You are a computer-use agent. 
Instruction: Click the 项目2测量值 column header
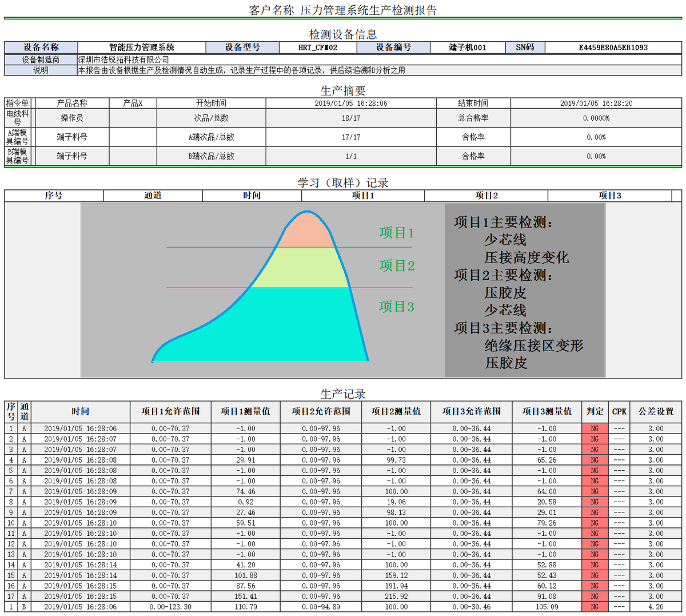point(396,412)
